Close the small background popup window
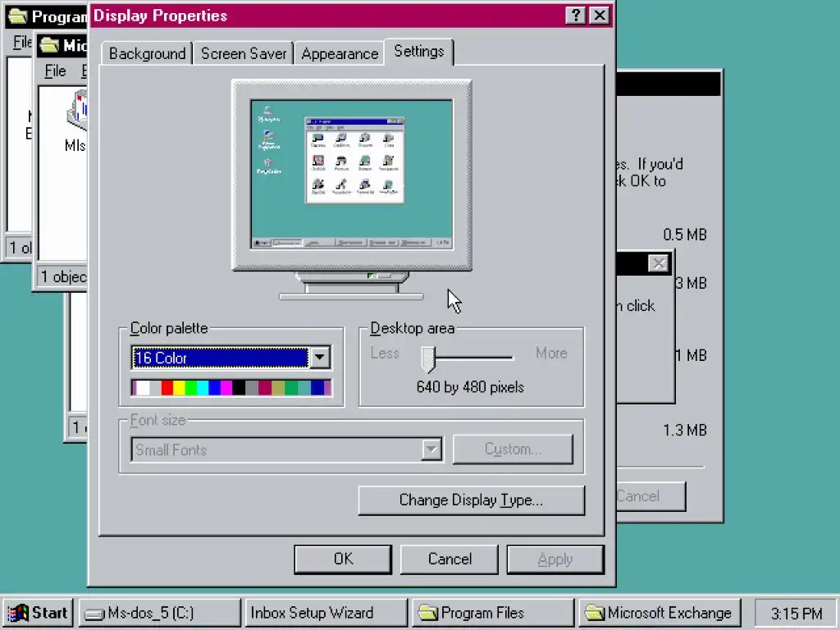This screenshot has width=840, height=630. [x=659, y=263]
